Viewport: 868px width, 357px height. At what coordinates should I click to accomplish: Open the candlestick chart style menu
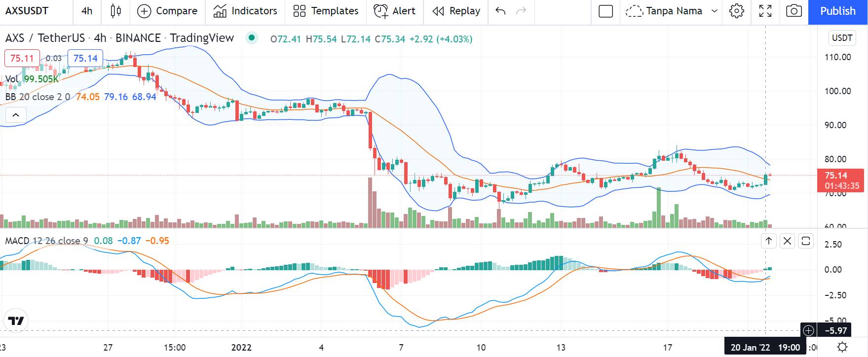(x=115, y=11)
